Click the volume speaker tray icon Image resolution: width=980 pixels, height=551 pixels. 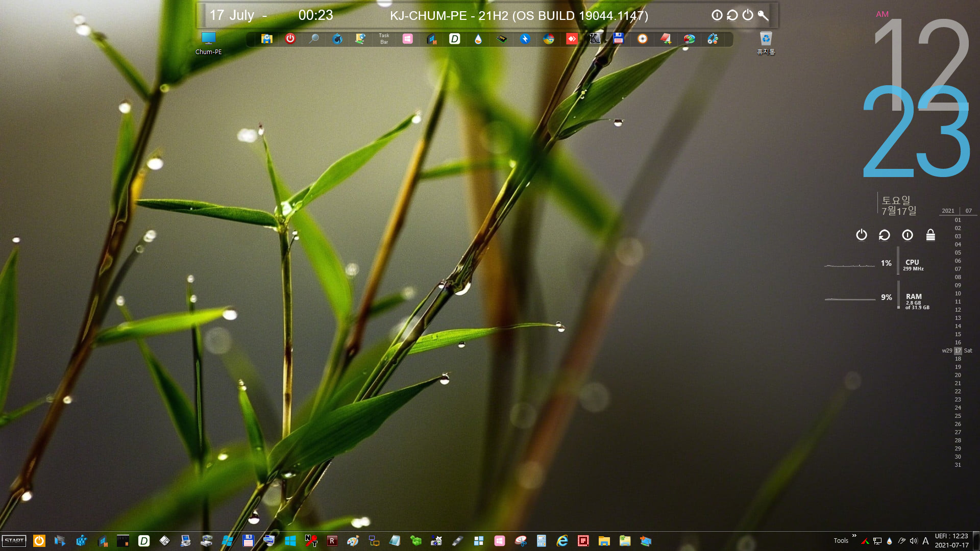[914, 541]
